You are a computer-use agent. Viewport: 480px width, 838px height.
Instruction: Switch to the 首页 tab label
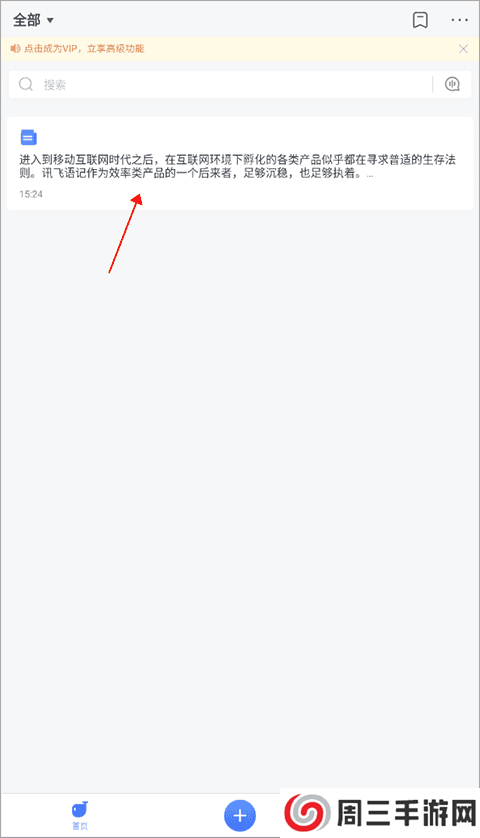coord(80,826)
